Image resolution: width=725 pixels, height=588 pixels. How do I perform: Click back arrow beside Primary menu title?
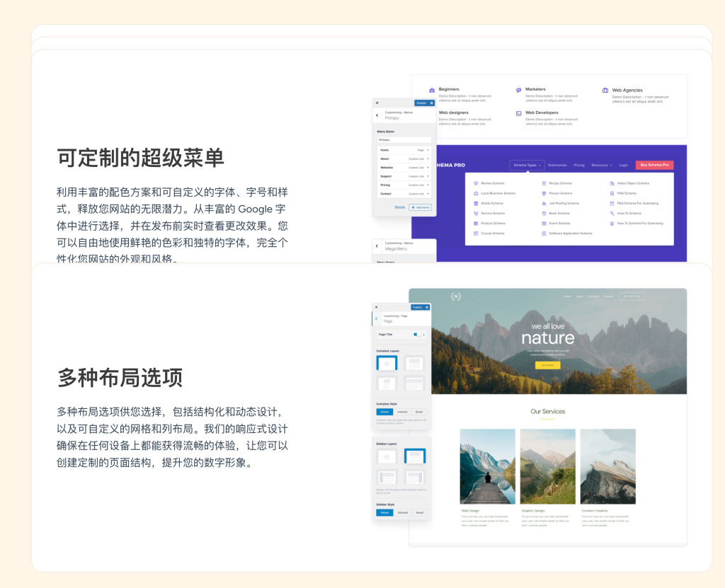(x=377, y=115)
